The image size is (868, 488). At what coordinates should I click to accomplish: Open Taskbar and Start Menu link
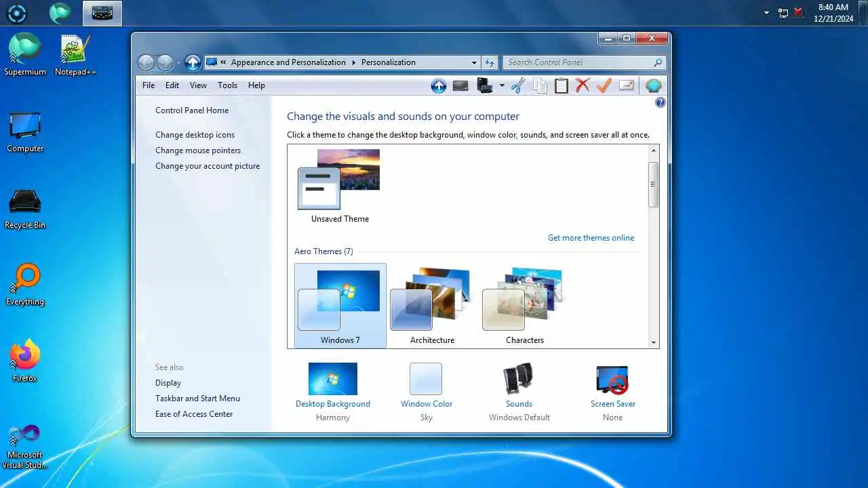tap(197, 399)
